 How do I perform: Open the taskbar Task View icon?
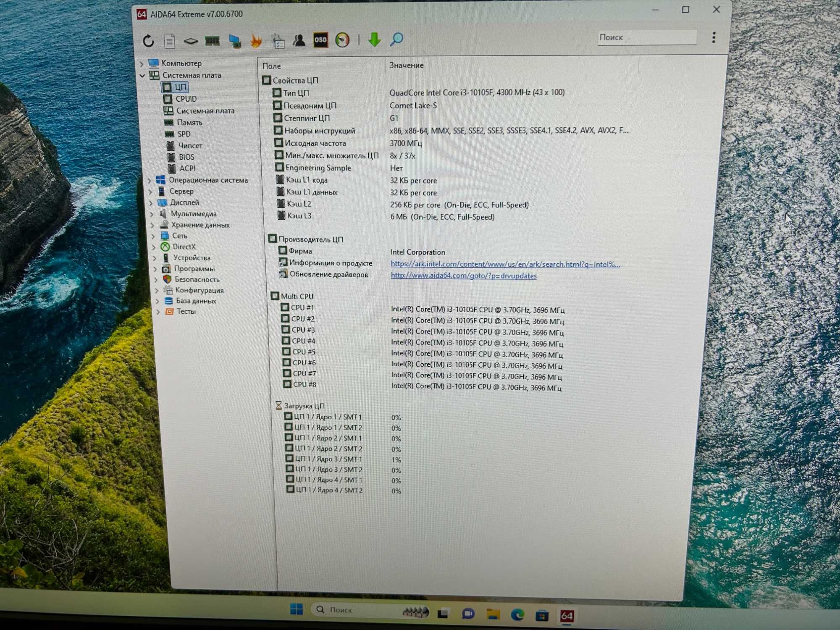coord(443,614)
